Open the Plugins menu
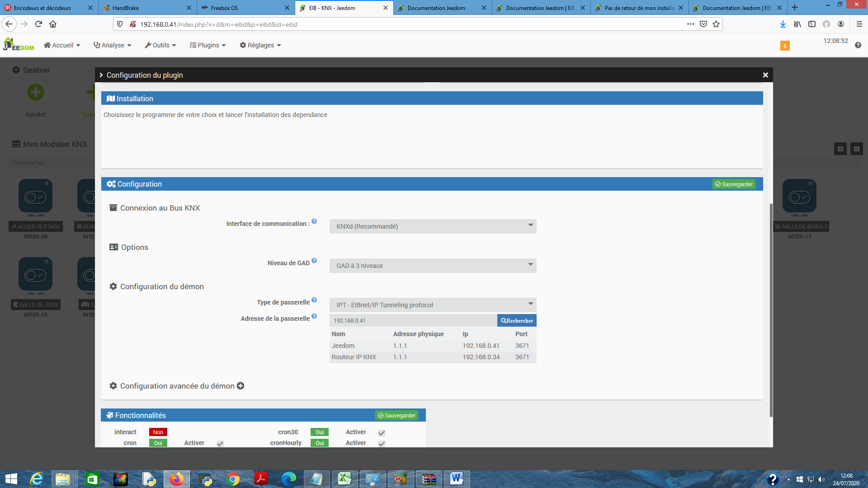Screen dimensions: 868x488 pyautogui.click(x=208, y=45)
